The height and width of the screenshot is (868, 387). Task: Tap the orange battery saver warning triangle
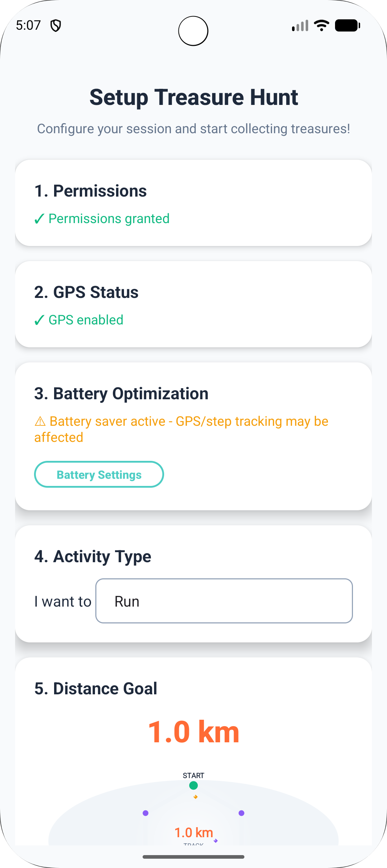(x=40, y=421)
